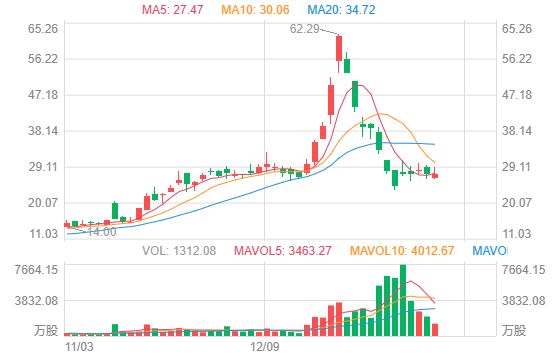Click the tallest green volume bar

pyautogui.click(x=403, y=300)
